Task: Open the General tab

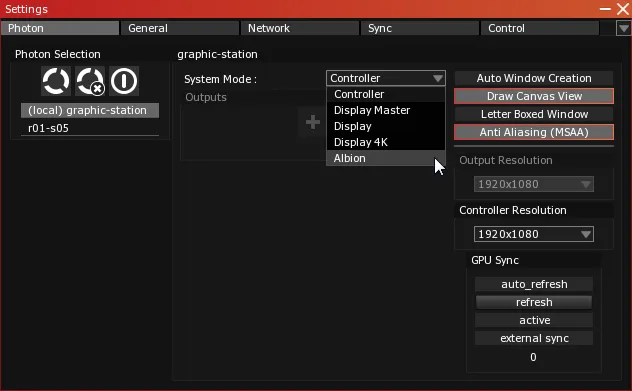Action: tap(180, 28)
